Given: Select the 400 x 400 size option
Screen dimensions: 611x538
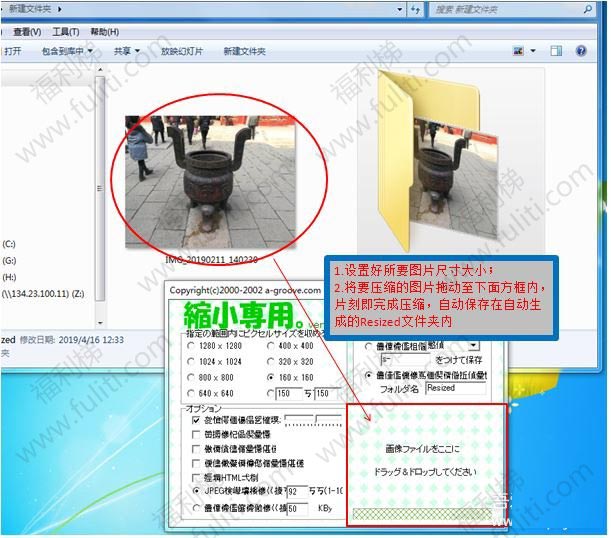Looking at the screenshot, I should click(270, 345).
